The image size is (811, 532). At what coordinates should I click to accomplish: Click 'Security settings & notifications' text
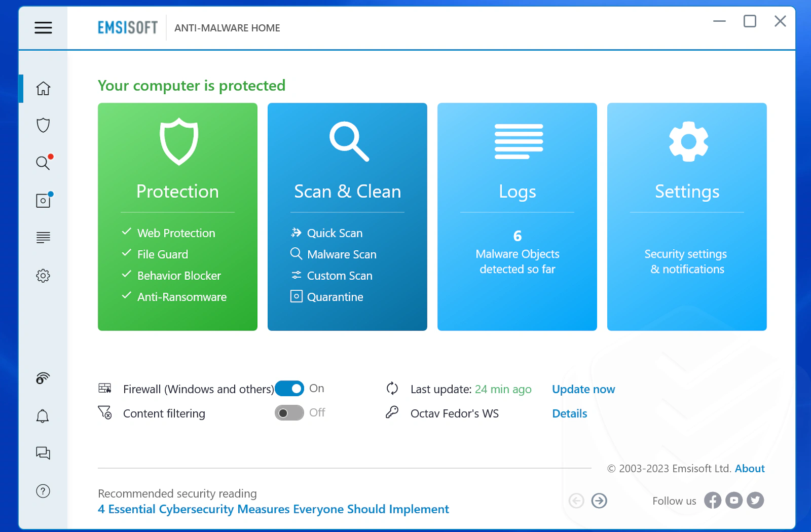687,261
